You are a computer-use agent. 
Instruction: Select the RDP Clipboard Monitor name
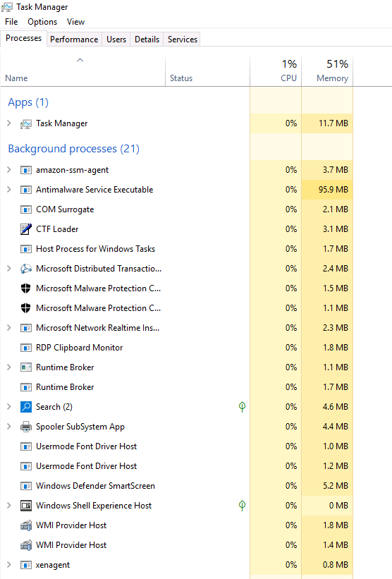click(80, 348)
